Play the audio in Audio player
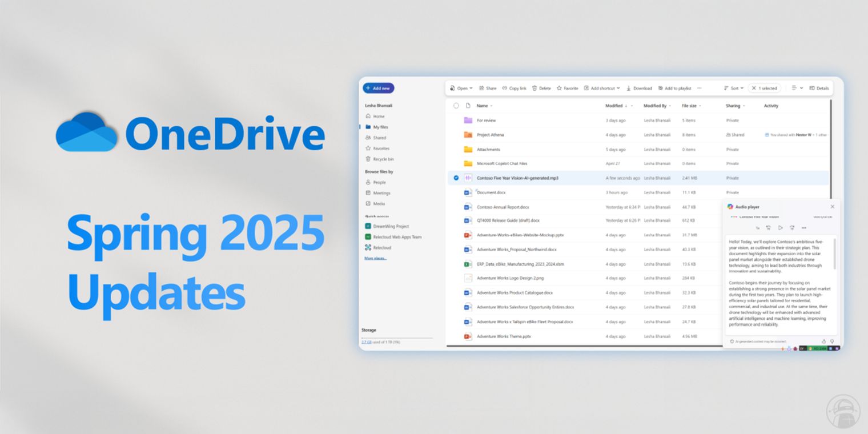The width and height of the screenshot is (868, 434). tap(781, 228)
